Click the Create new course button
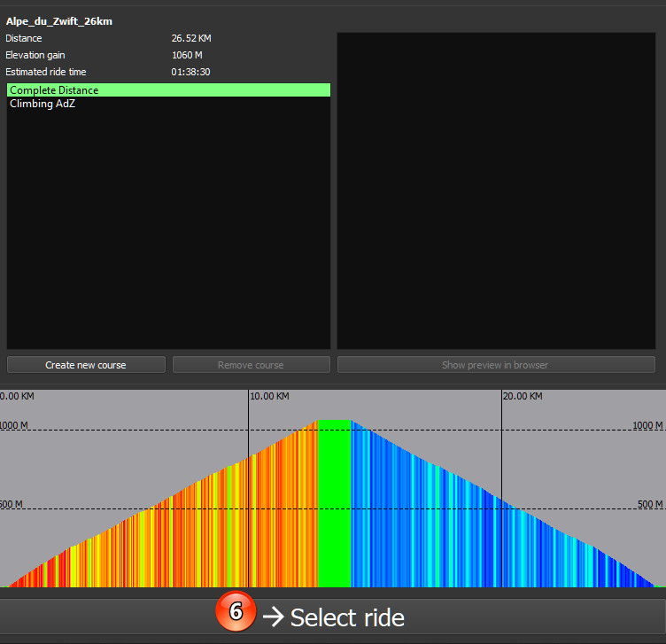The height and width of the screenshot is (644, 666). [x=86, y=365]
